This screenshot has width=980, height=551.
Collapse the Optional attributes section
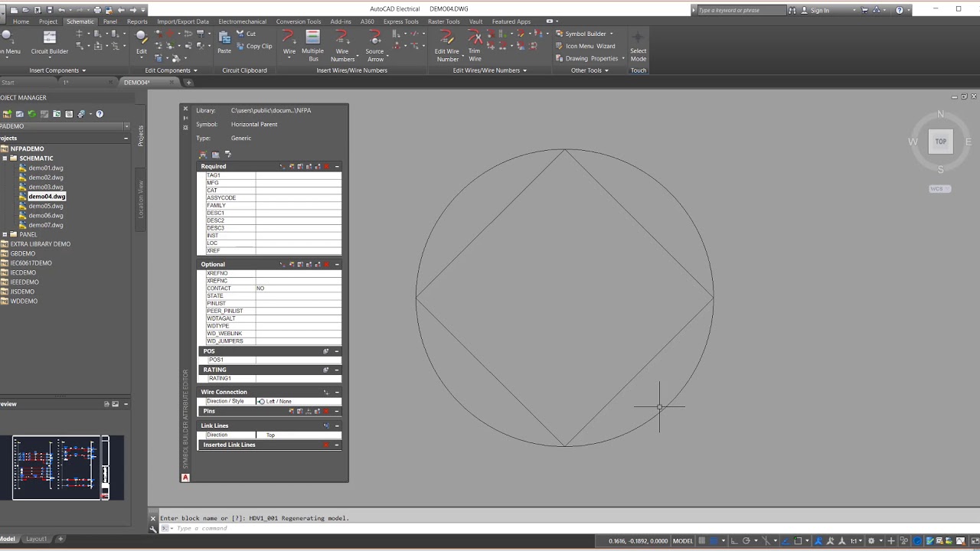coord(337,265)
